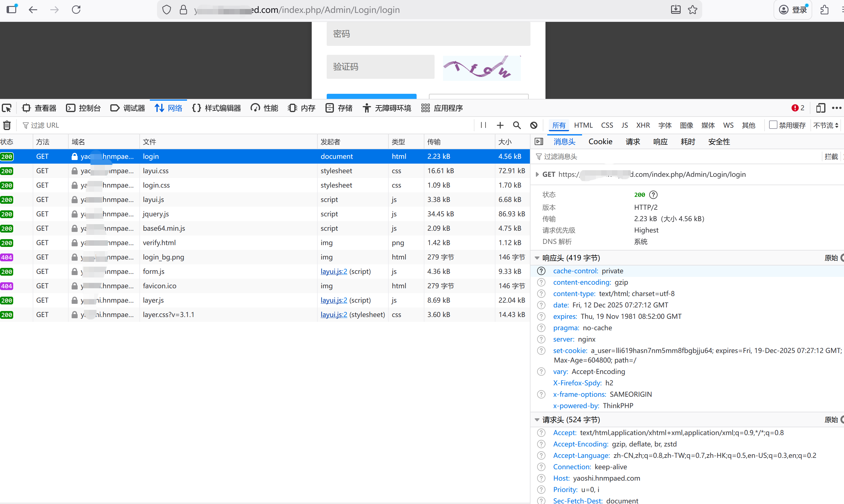Toggle 原始 view for request headers
This screenshot has height=504, width=844.
[832, 420]
